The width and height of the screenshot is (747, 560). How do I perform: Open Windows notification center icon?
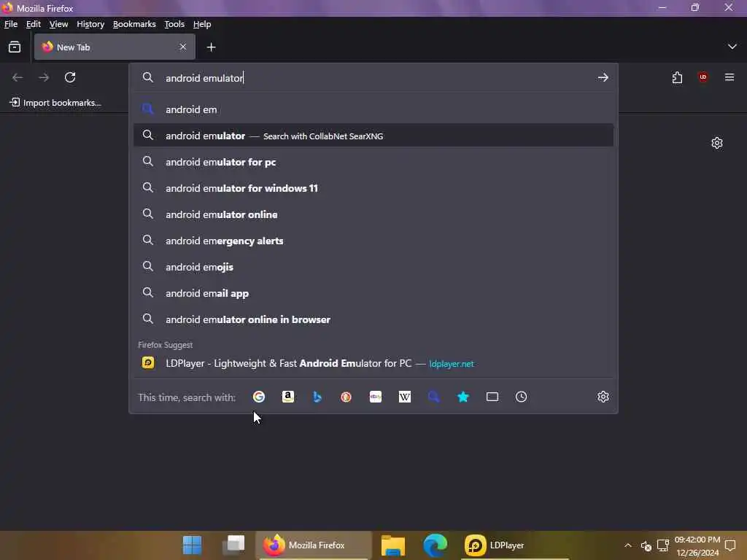[730, 545]
